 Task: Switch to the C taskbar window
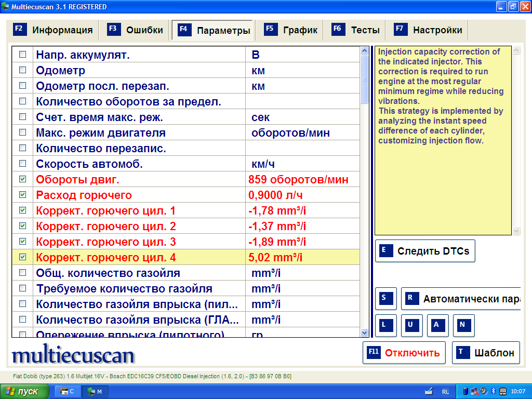(x=67, y=392)
